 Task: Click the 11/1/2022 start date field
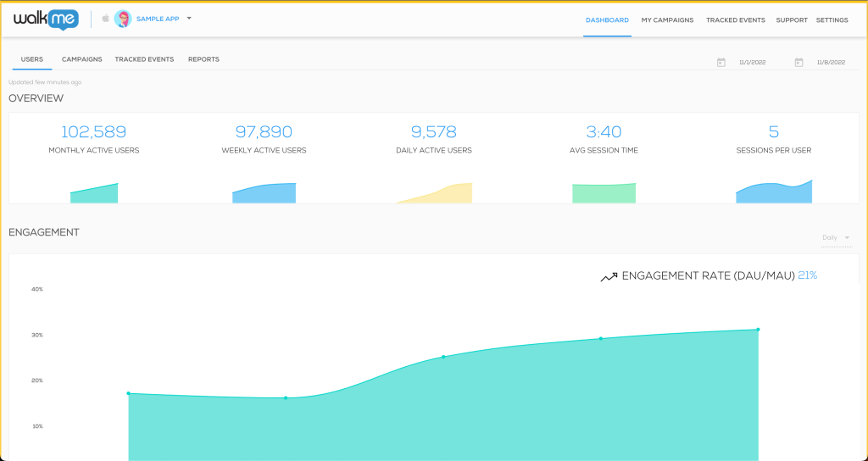tap(752, 63)
